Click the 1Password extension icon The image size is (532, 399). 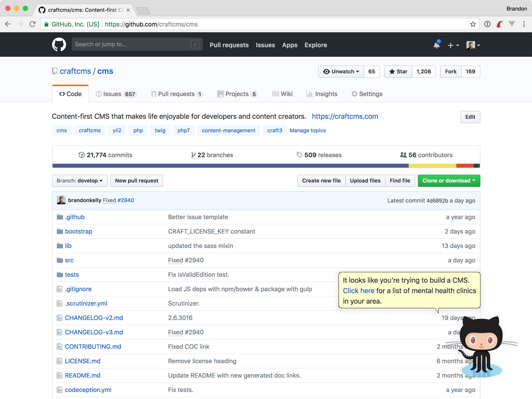point(487,24)
